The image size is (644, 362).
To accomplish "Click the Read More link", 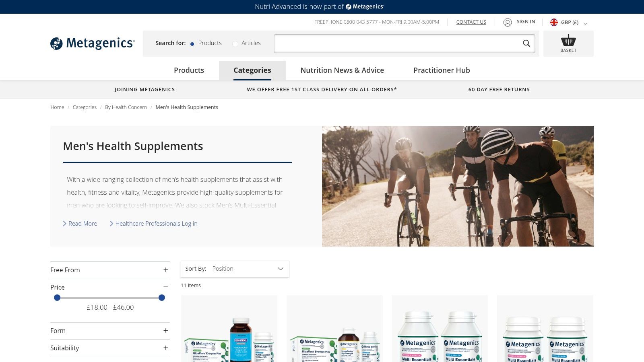I will (83, 224).
